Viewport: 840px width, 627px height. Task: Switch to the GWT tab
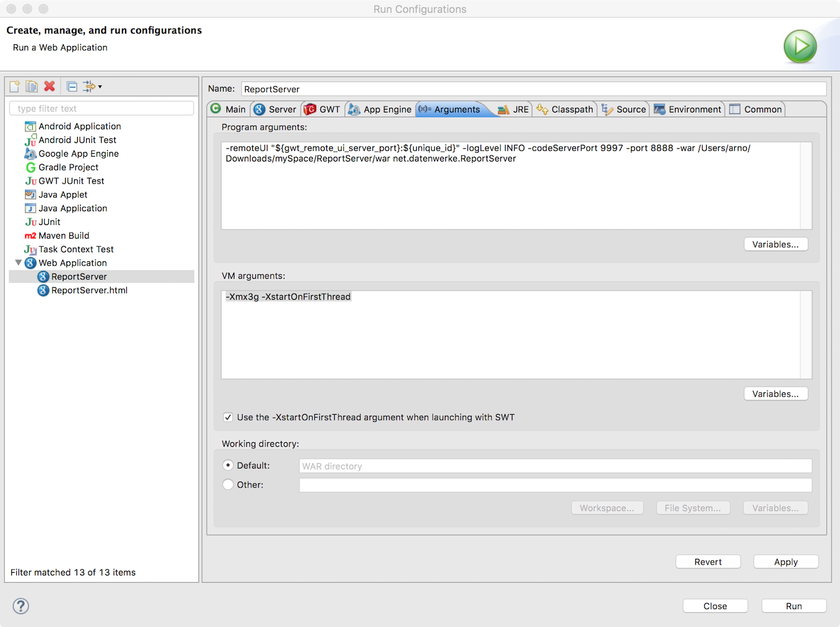pyautogui.click(x=322, y=109)
